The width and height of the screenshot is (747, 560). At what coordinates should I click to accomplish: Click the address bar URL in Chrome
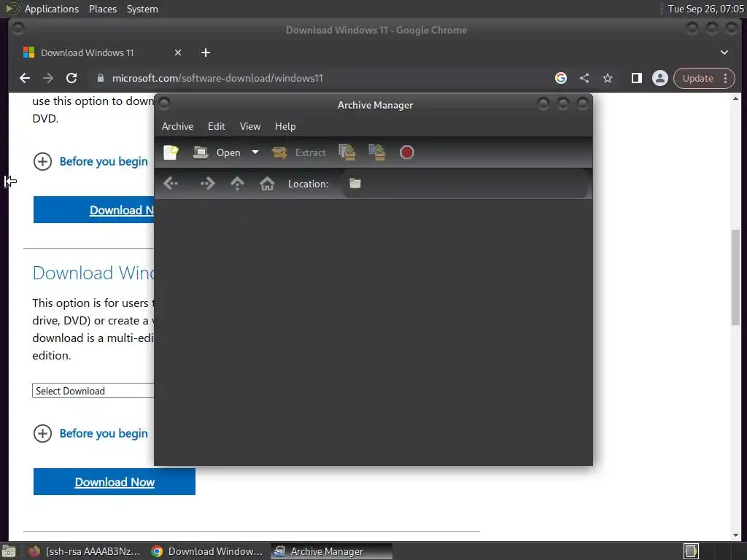click(x=217, y=78)
